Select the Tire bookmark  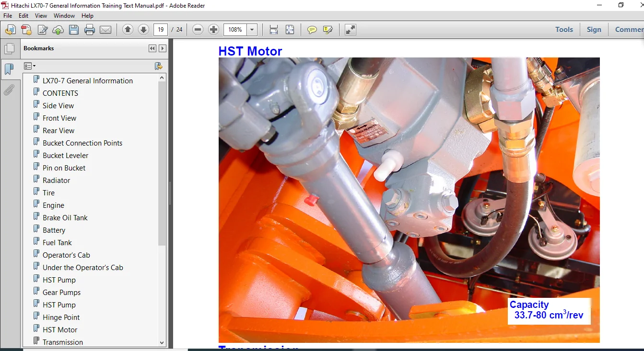point(49,192)
